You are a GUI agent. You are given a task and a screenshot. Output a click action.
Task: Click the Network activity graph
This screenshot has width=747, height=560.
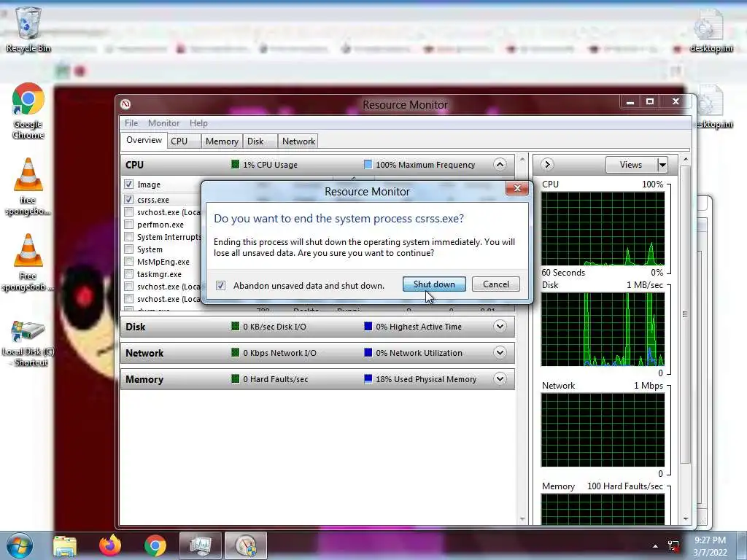[x=603, y=430]
